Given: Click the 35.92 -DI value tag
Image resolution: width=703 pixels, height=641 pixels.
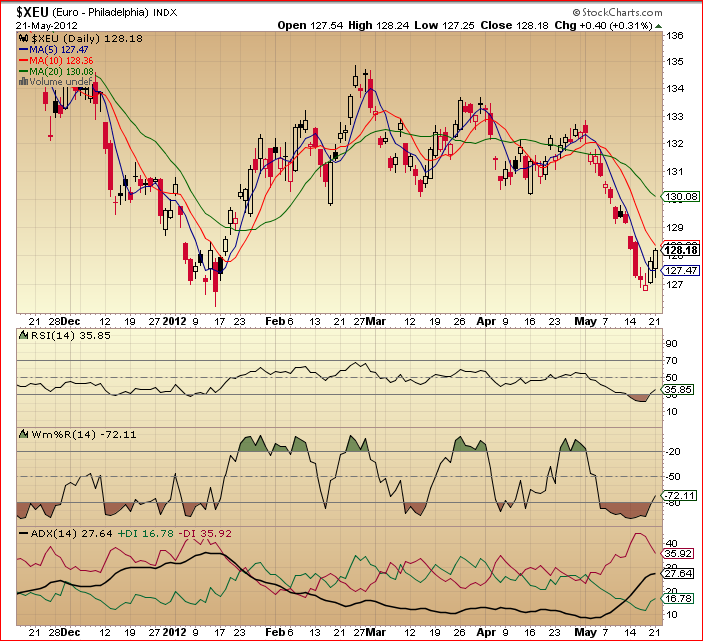Looking at the screenshot, I should pos(678,554).
